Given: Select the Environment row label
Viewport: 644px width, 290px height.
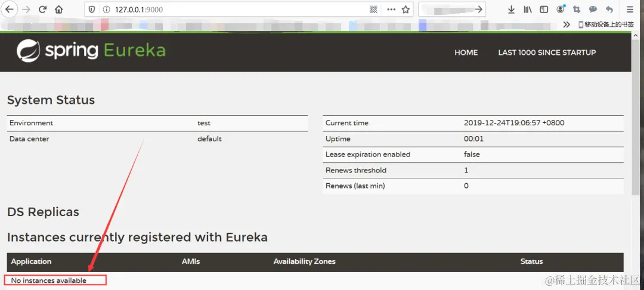Looking at the screenshot, I should [31, 123].
